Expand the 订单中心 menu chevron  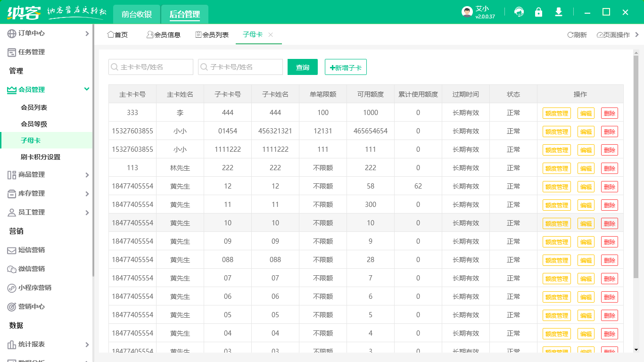[87, 33]
